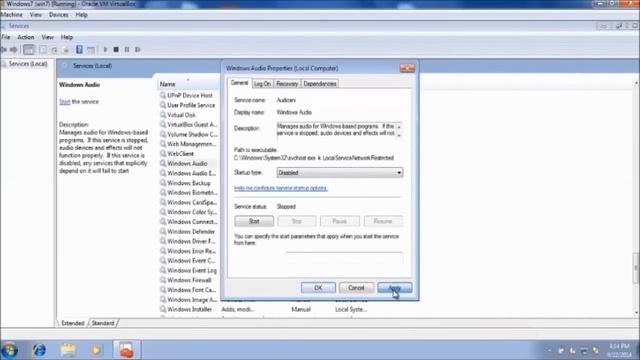Click gear icon beside Windows Firewall

[x=163, y=280]
